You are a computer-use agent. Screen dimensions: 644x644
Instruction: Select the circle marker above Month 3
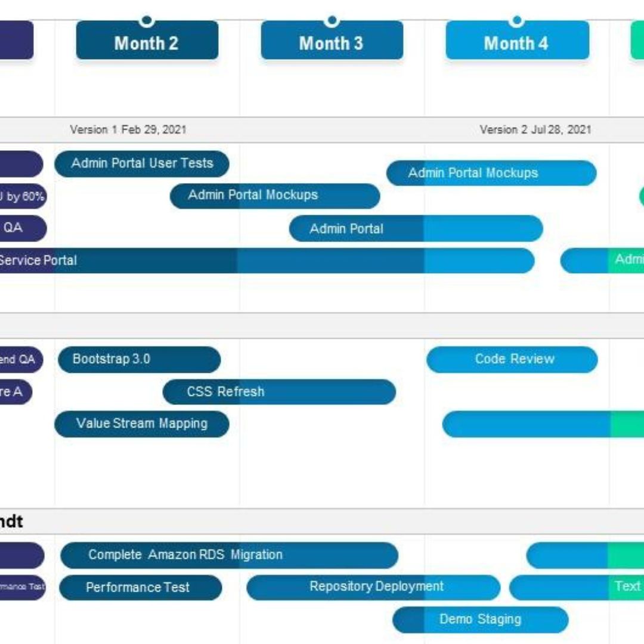click(x=332, y=20)
